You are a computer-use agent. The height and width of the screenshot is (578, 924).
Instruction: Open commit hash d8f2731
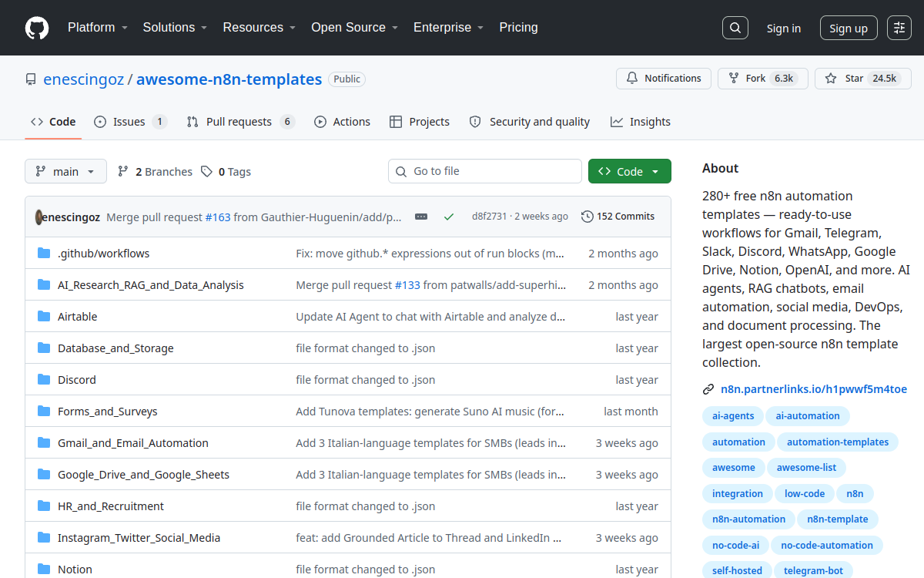click(x=490, y=217)
